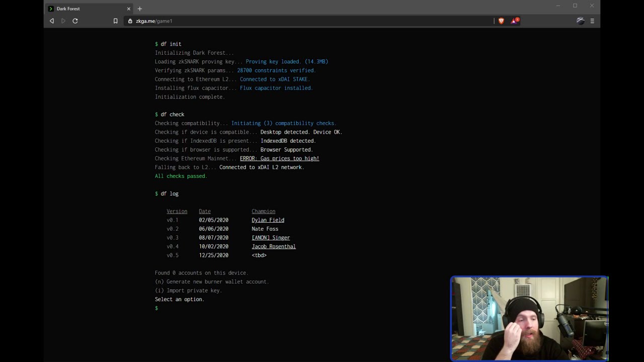Click the "Browser Supported." status text
Viewport: 644px width, 362px height.
pos(287,150)
